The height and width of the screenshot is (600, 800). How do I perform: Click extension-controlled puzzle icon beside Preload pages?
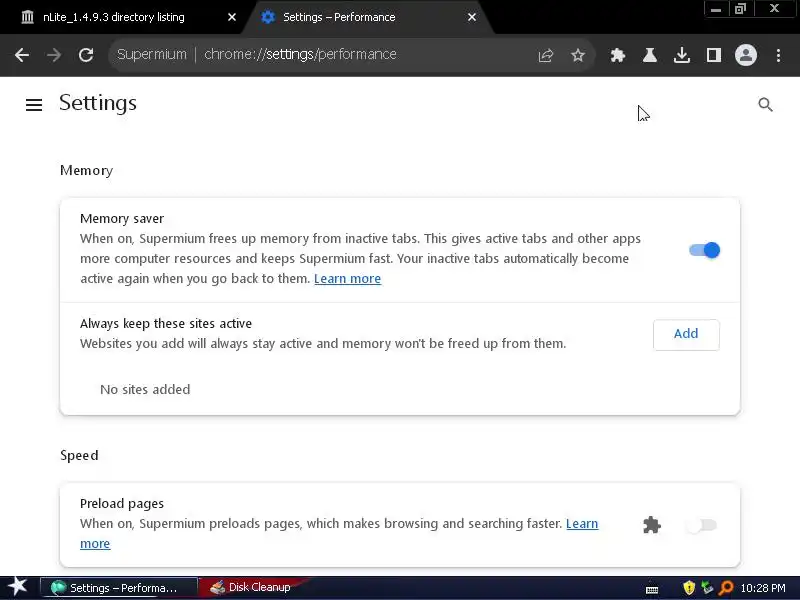pyautogui.click(x=652, y=525)
